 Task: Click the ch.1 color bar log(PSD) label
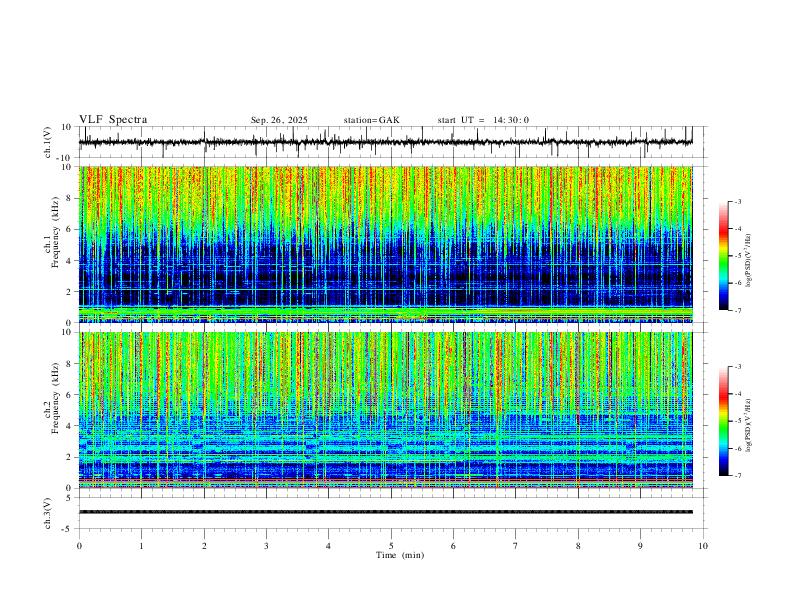(x=749, y=260)
